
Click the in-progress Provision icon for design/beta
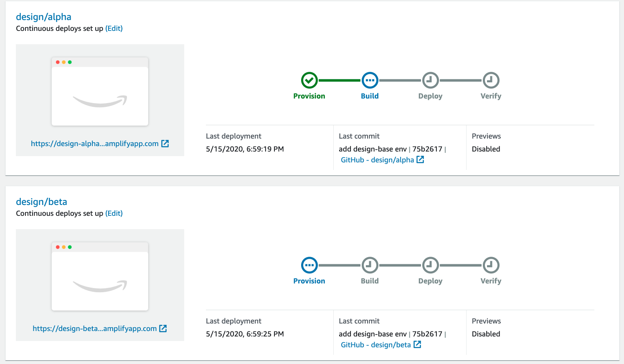click(309, 265)
